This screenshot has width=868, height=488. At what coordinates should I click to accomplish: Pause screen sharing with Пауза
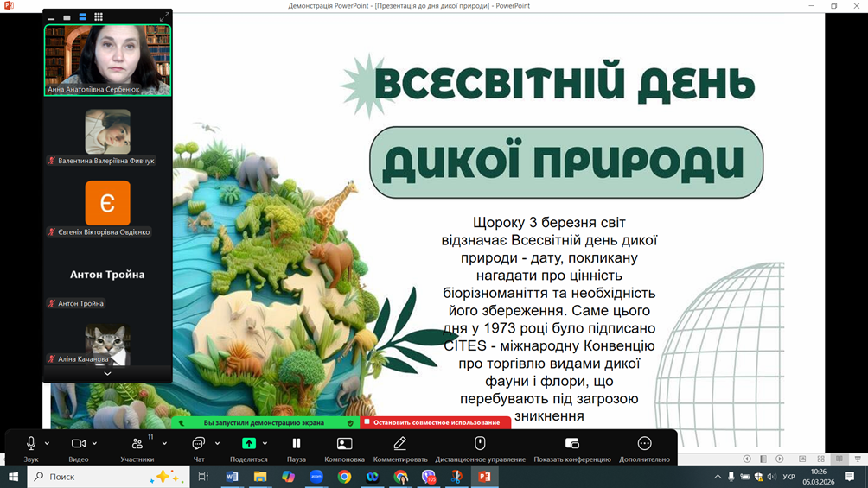(x=297, y=449)
